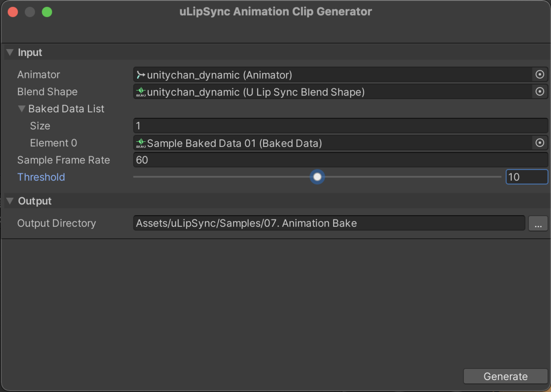Click the Threshold value field showing 10

point(527,177)
